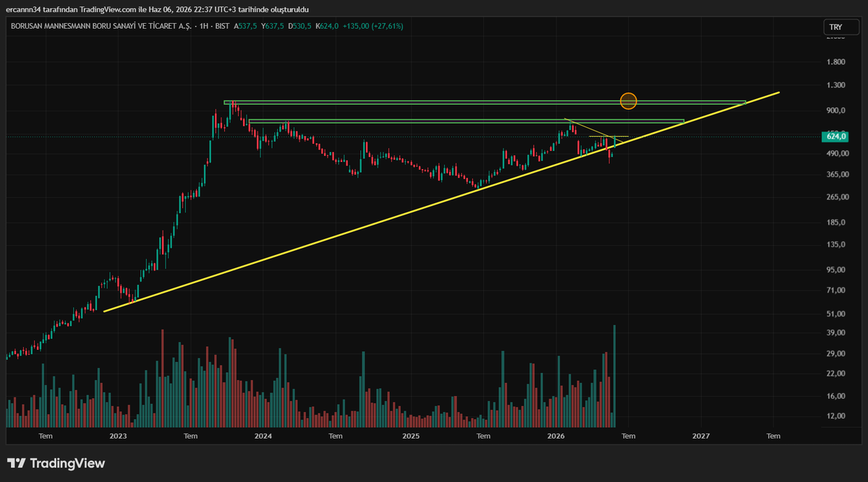Screen dimensions: 868x482
Task: Click the 185,0 price axis label
Action: tap(835, 223)
